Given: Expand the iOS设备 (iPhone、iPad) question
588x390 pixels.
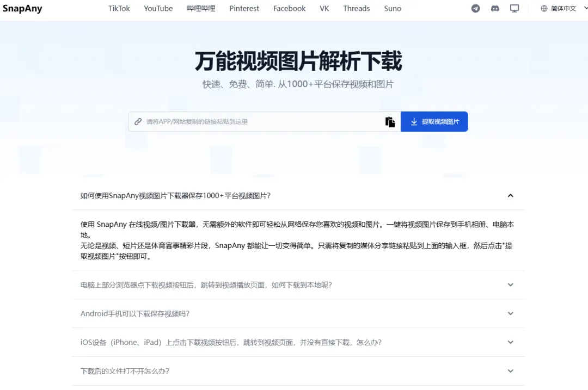Looking at the screenshot, I should 298,343.
